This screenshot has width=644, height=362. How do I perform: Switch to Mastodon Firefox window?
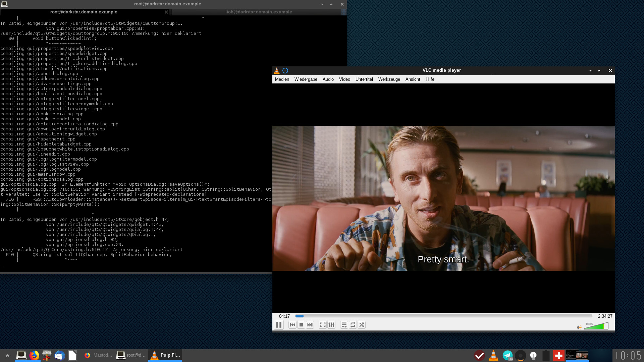[x=98, y=355]
